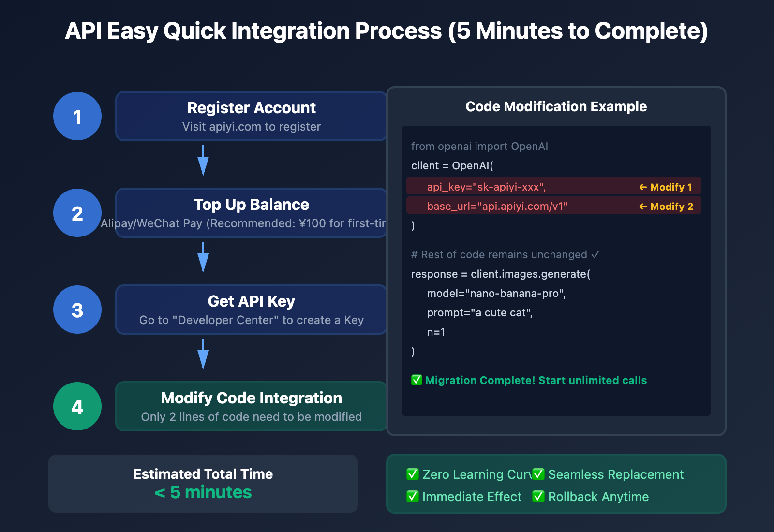Toggle the Zero Learning Curve checkbox
774x532 pixels.
[x=412, y=474]
